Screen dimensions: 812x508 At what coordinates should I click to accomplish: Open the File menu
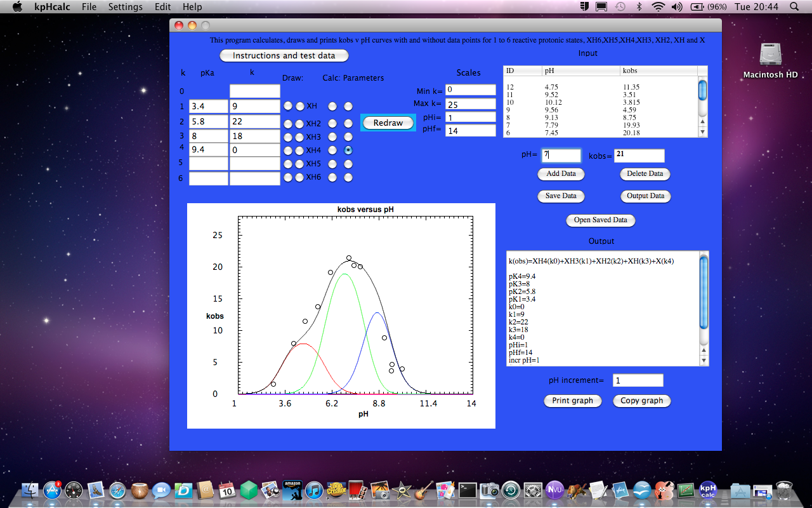pos(89,7)
